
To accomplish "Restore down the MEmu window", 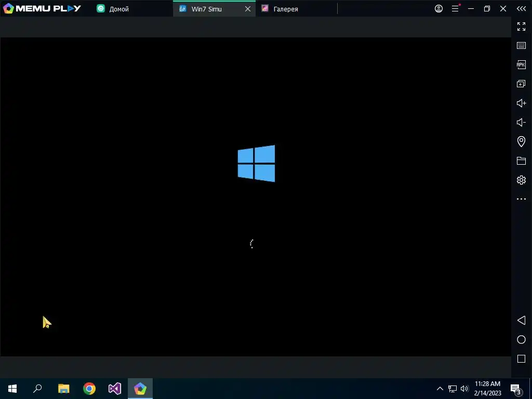I will click(x=487, y=8).
